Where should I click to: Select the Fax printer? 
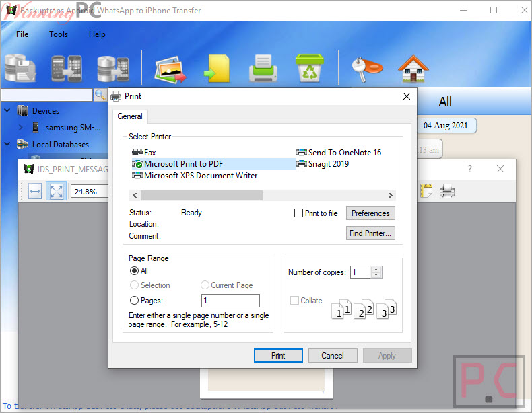(144, 153)
